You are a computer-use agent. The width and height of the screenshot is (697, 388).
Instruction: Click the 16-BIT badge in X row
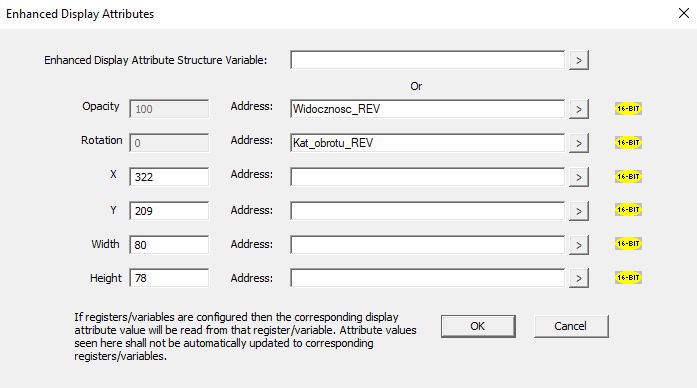coord(628,176)
